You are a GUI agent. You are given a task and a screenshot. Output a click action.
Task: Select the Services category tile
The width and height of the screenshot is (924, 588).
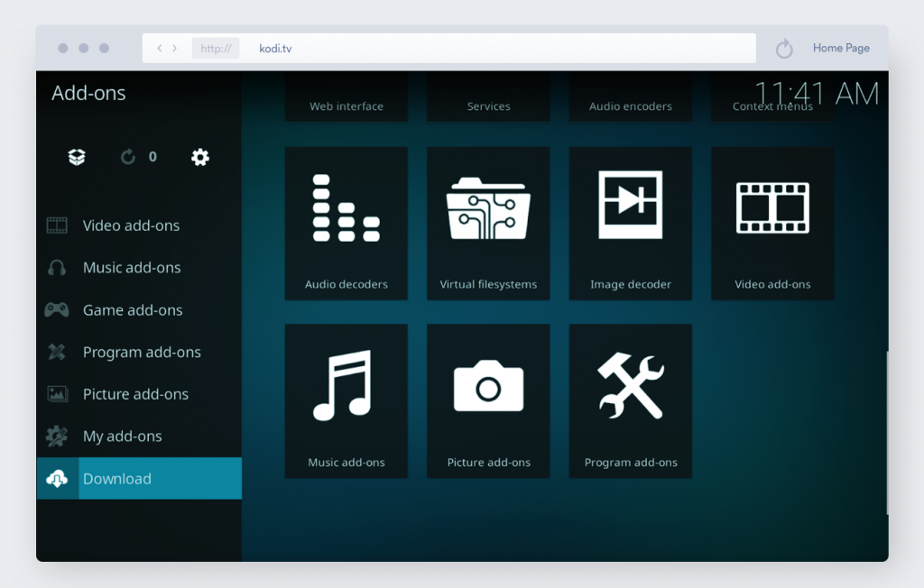[488, 97]
